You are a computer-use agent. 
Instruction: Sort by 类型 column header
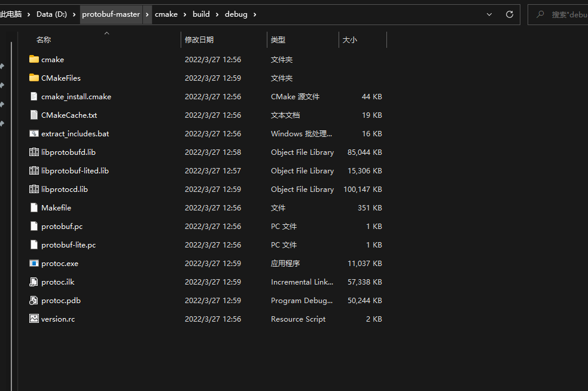pos(278,39)
